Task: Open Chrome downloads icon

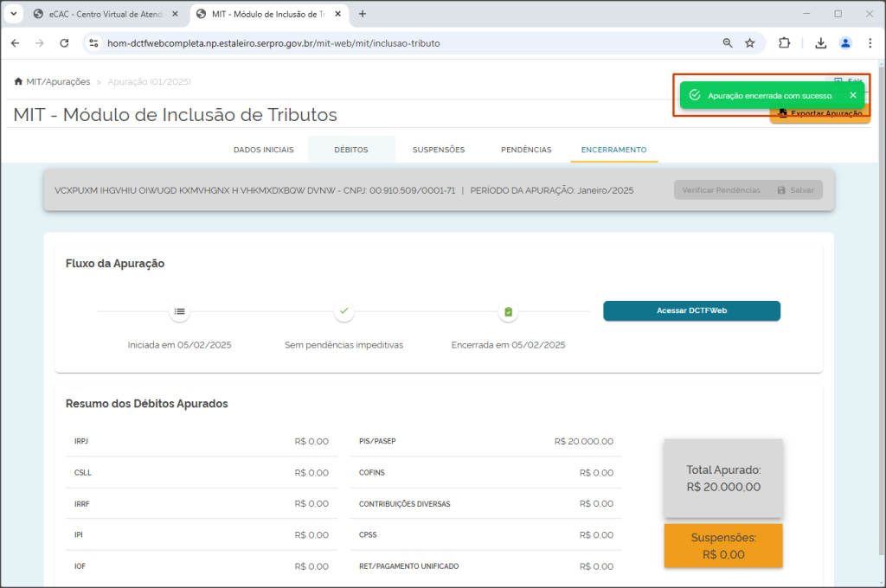Action: 821,43
